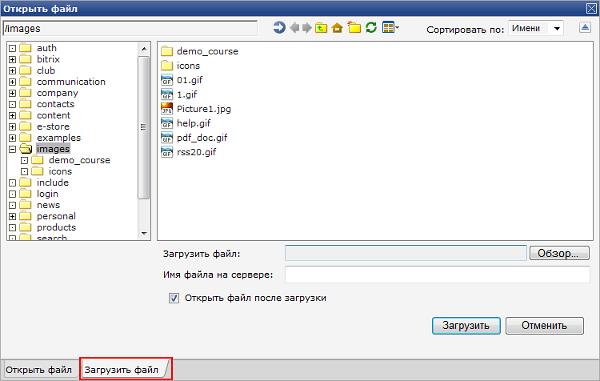Select file 01.gif
Viewport: 600px width, 381px height.
(182, 80)
